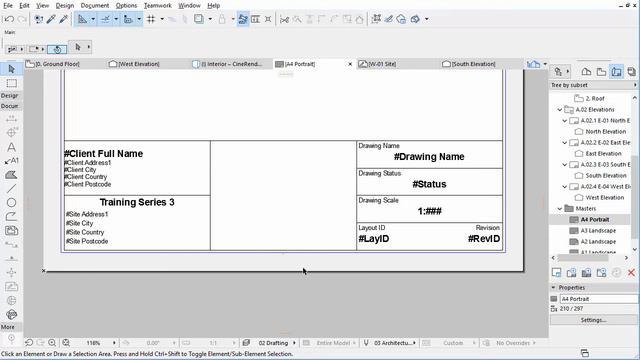The width and height of the screenshot is (640, 360).
Task: Select the Marquee tool
Action: 11,83
